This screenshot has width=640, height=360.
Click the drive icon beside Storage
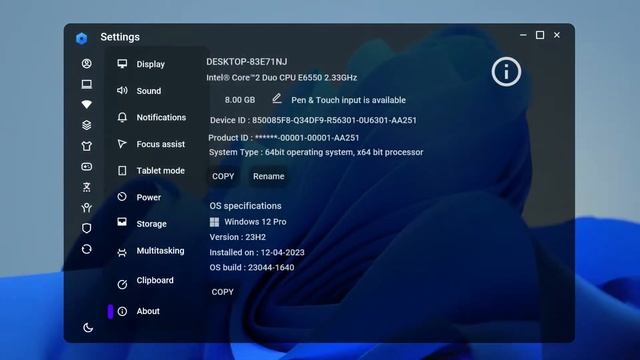pyautogui.click(x=122, y=222)
